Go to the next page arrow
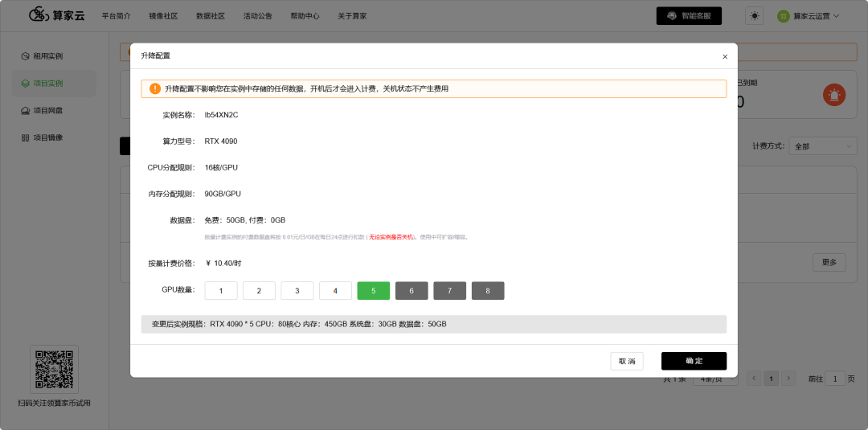This screenshot has width=868, height=430. 789,379
